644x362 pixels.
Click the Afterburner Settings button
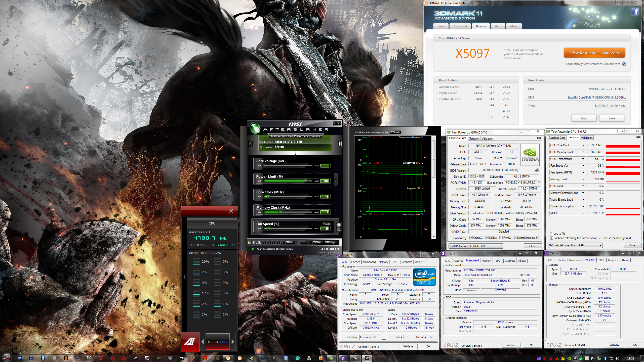[330, 242]
